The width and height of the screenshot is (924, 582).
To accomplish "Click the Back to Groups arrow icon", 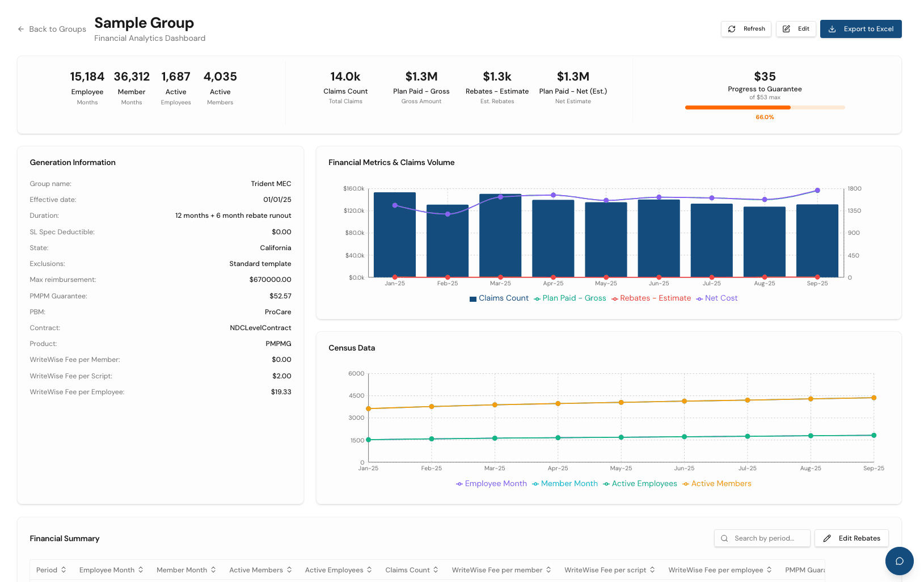I will (x=21, y=29).
